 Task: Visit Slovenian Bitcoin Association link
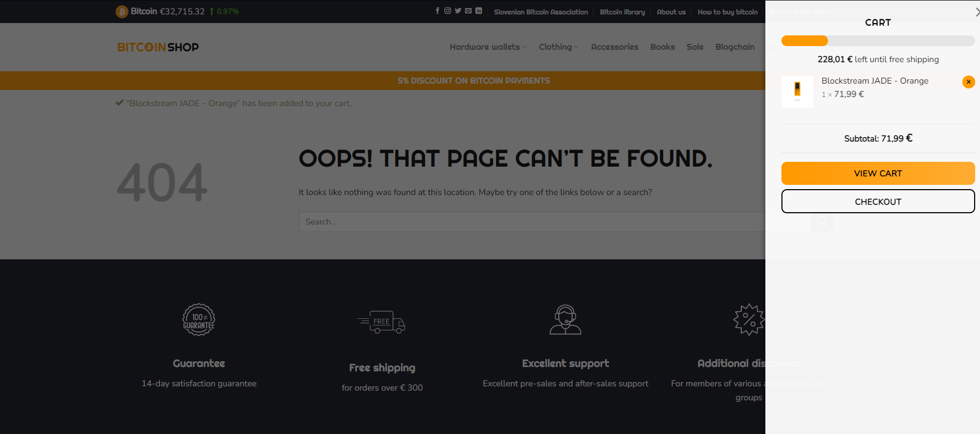click(541, 12)
